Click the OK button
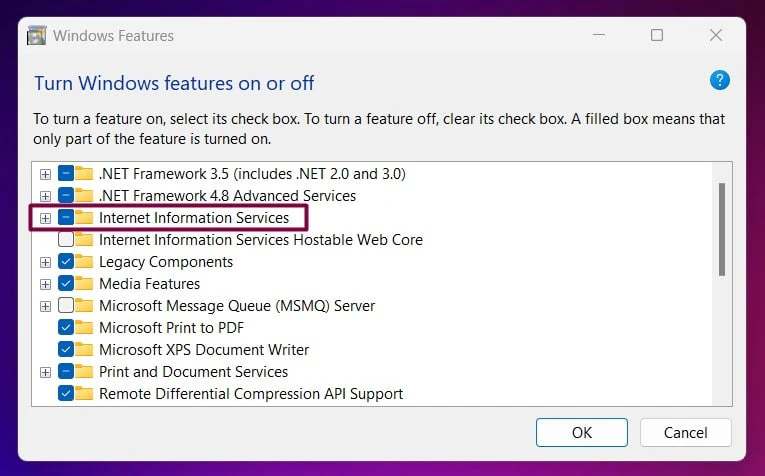This screenshot has height=476, width=765. (x=582, y=432)
